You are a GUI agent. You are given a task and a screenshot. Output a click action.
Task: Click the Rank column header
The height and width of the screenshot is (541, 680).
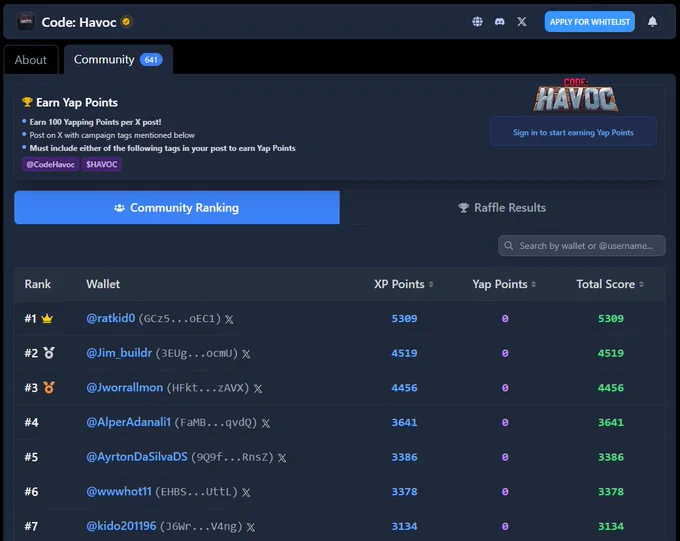38,284
